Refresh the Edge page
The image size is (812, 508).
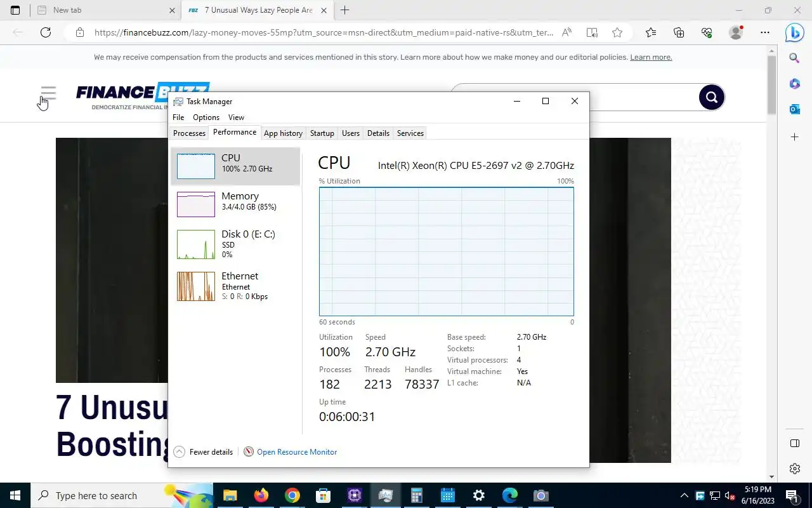[46, 32]
